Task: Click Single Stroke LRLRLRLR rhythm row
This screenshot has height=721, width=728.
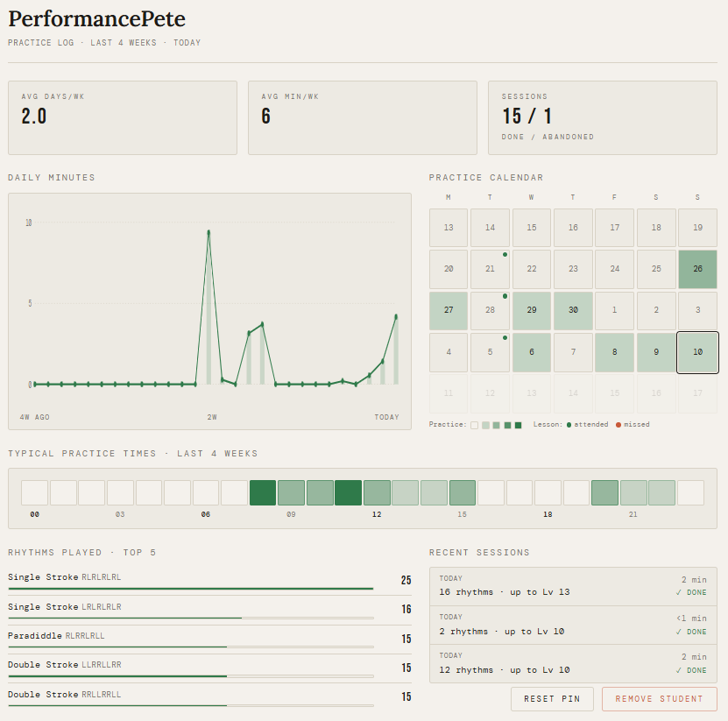Action: tap(209, 611)
